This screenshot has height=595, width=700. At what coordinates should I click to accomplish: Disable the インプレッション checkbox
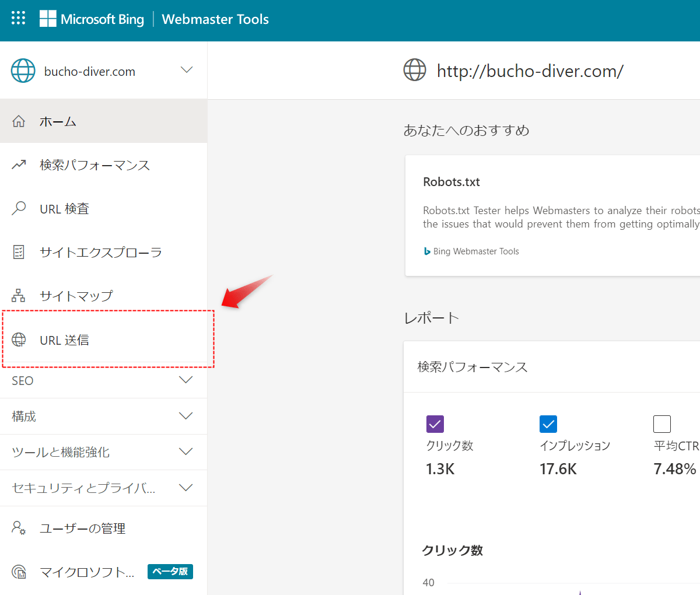coord(548,424)
